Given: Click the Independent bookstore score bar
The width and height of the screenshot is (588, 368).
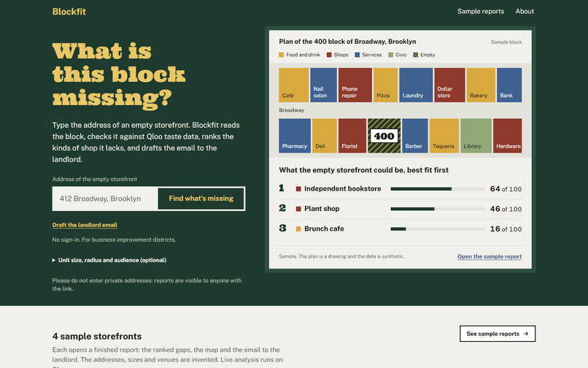Looking at the screenshot, I should click(x=438, y=189).
